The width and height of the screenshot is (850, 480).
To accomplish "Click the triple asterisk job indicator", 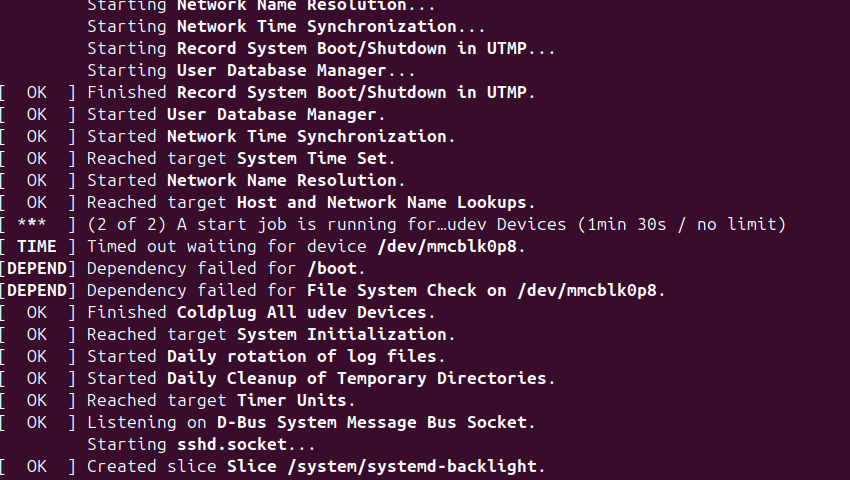I will coord(32,224).
